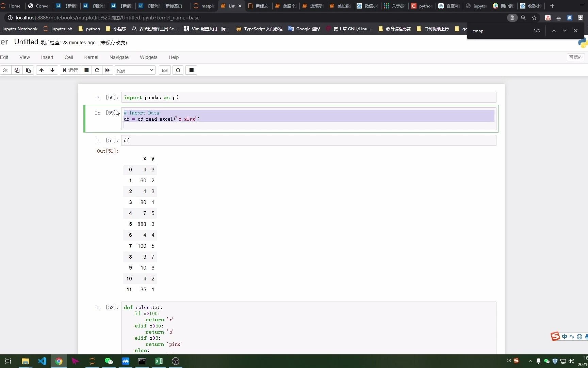The width and height of the screenshot is (588, 368).
Task: Move selected cell up
Action: (x=42, y=70)
